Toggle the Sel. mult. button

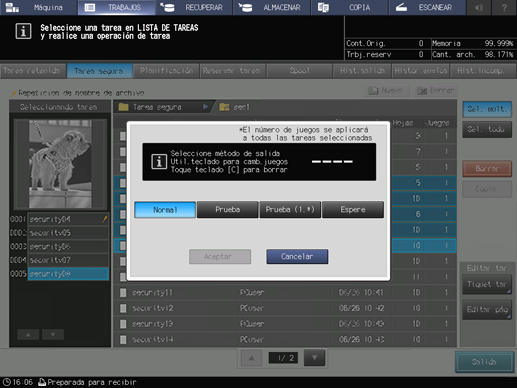coord(487,109)
